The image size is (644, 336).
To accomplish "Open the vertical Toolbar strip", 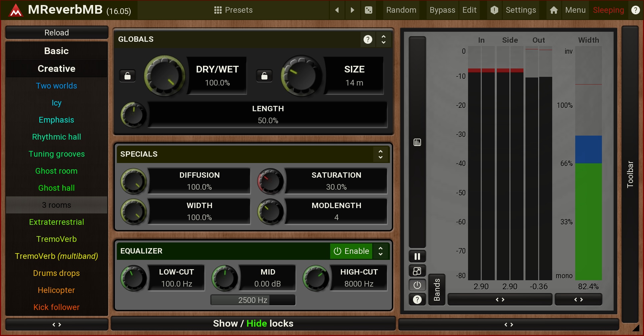I will point(630,174).
